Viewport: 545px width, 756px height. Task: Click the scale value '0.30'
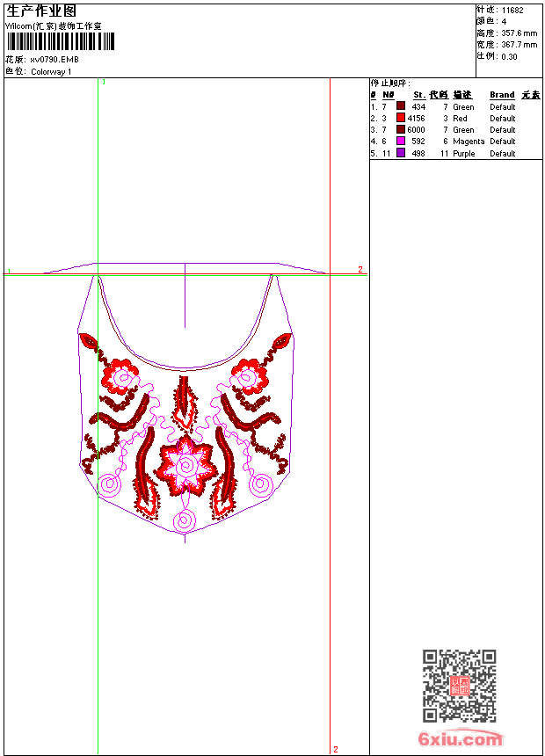[509, 57]
